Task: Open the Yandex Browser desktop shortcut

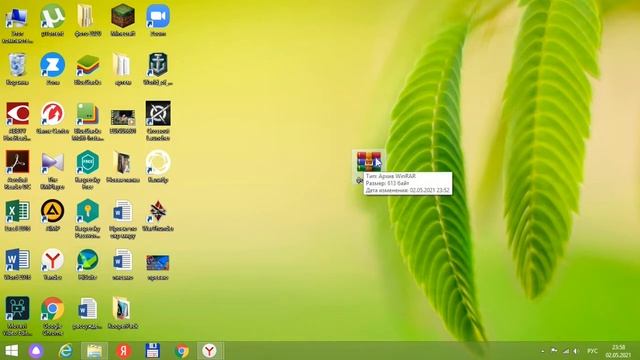Action: tap(52, 260)
